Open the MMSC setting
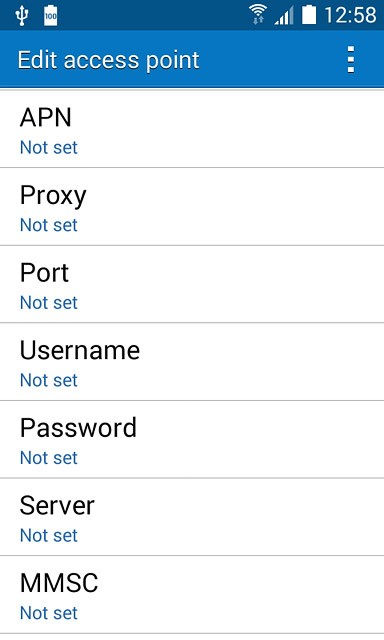Screen dimensions: 384x640 pos(192,595)
